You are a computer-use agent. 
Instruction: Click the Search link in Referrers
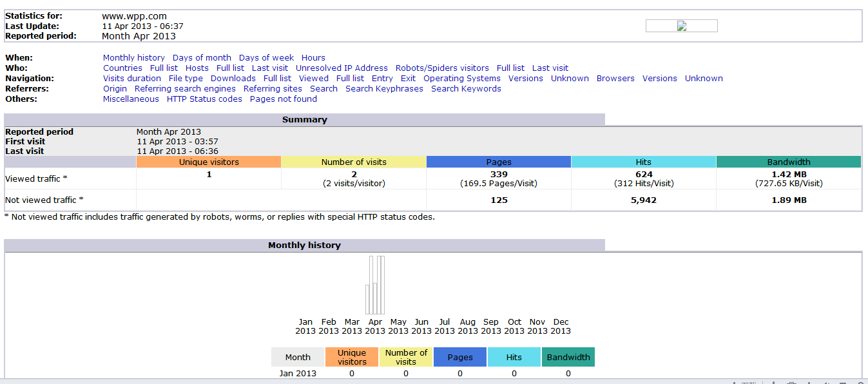pyautogui.click(x=323, y=88)
